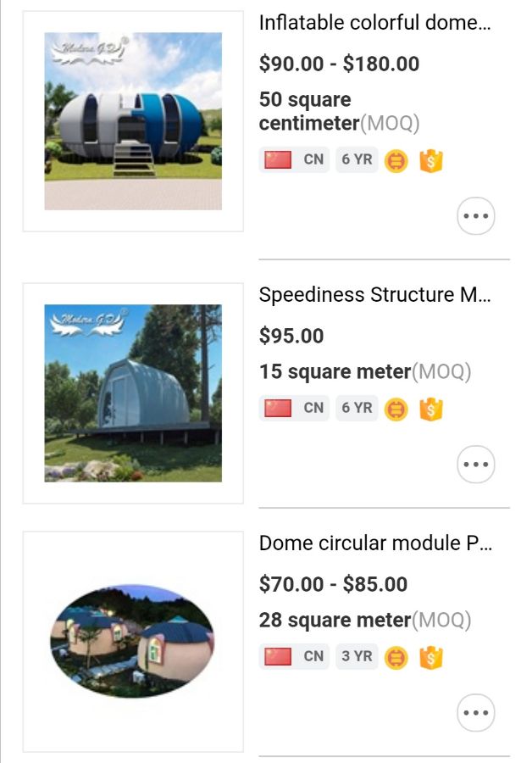This screenshot has height=763, width=532.
Task: Open the Inflatable colorful dome product title
Action: 374,23
